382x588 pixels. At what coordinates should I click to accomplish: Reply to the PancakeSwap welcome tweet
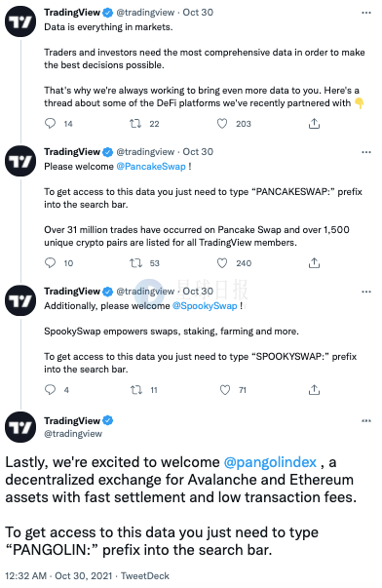coord(50,263)
